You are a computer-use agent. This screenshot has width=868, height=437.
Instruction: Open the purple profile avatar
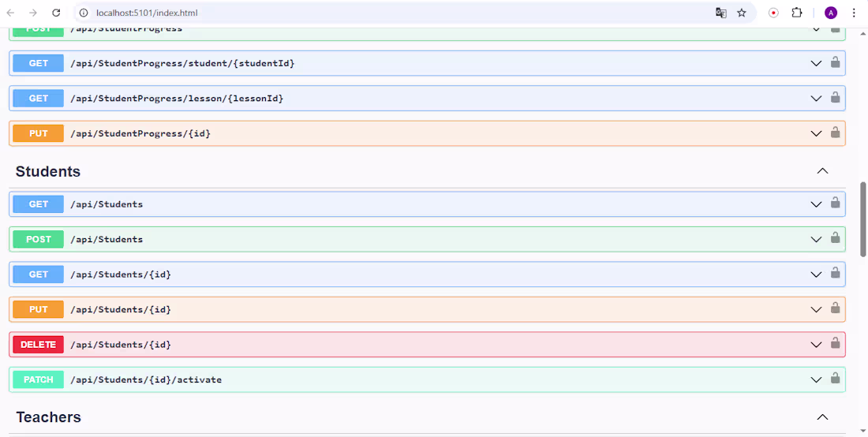pyautogui.click(x=830, y=13)
